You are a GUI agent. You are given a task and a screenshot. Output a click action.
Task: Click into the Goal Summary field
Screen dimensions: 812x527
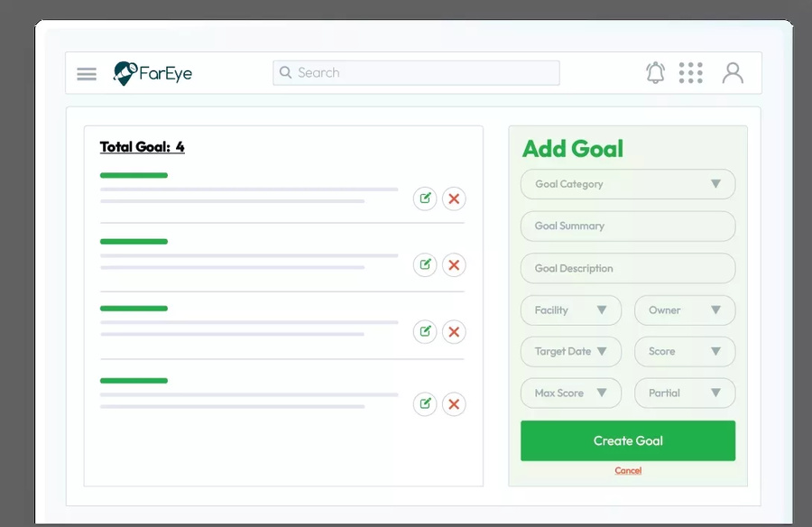pos(628,227)
